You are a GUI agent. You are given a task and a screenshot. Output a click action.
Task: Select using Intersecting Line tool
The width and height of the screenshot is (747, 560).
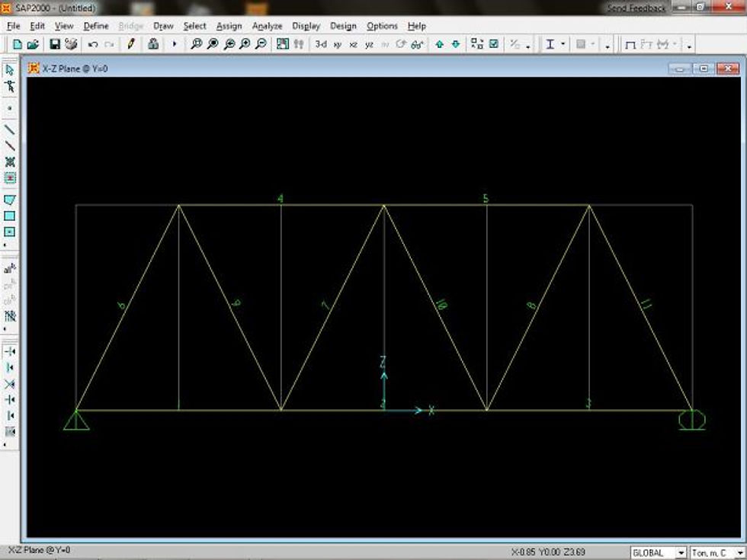pyautogui.click(x=9, y=315)
